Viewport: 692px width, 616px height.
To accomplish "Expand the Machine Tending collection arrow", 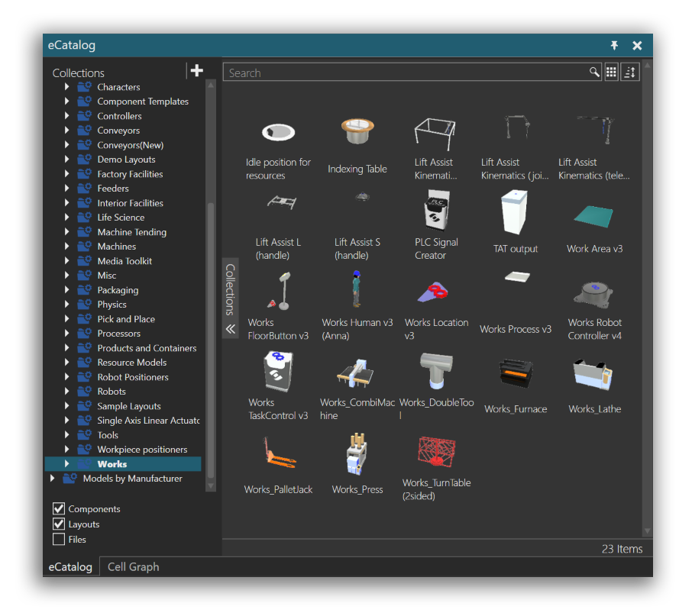I will (x=66, y=231).
